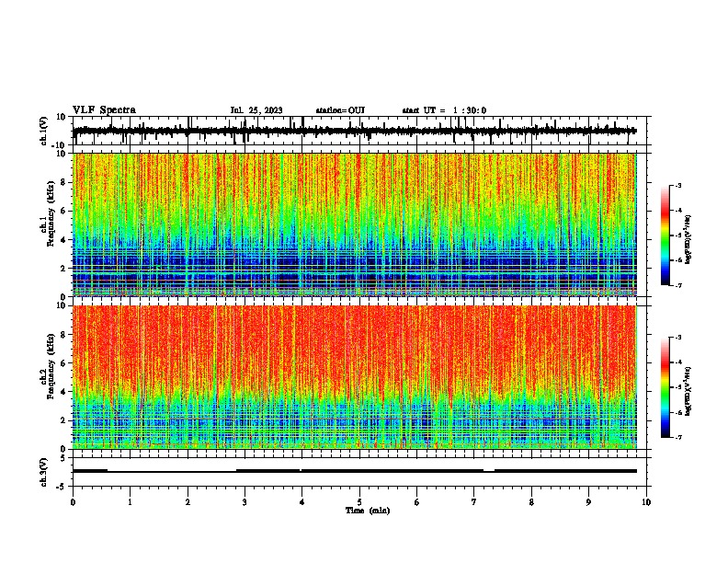Click the time axis tick label "1"

point(130,502)
